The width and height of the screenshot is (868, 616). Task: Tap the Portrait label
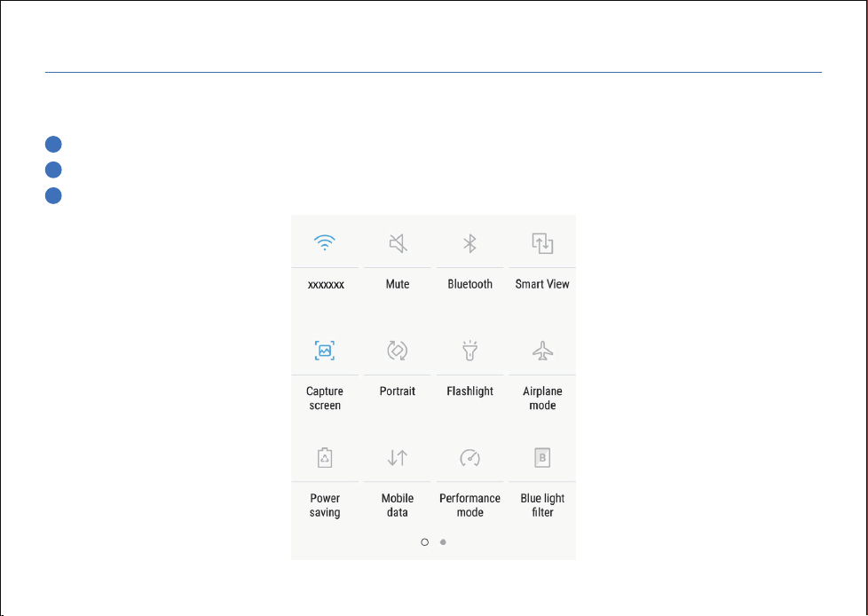398,391
